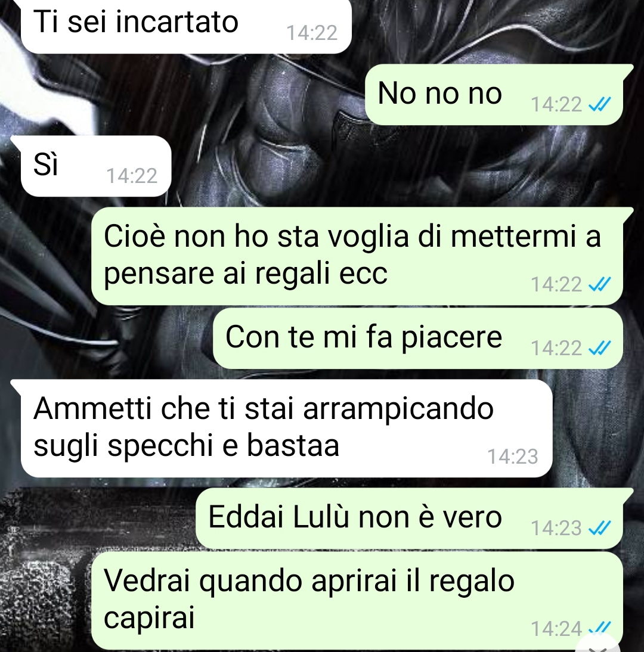Select the received 'Sì' message bubble
Screen dimensions: 644x652
[x=95, y=166]
